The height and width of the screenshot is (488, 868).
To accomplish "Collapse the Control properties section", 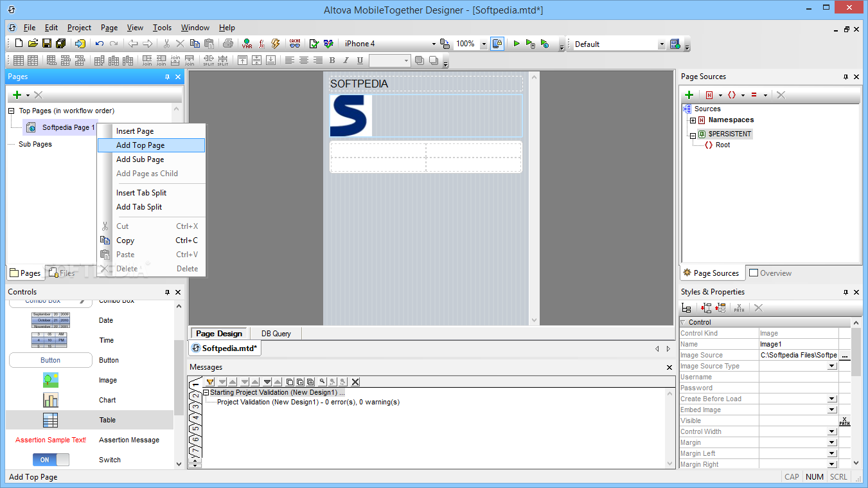I will pyautogui.click(x=683, y=322).
